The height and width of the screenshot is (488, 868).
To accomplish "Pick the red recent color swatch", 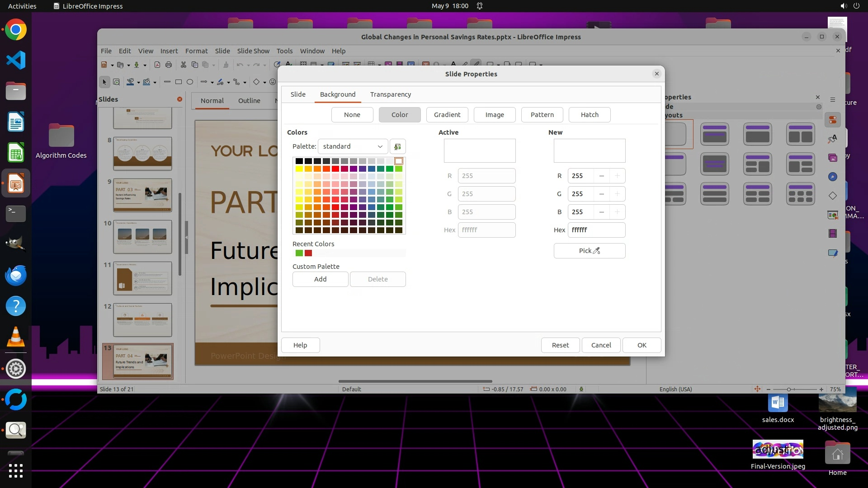I will click(x=308, y=253).
